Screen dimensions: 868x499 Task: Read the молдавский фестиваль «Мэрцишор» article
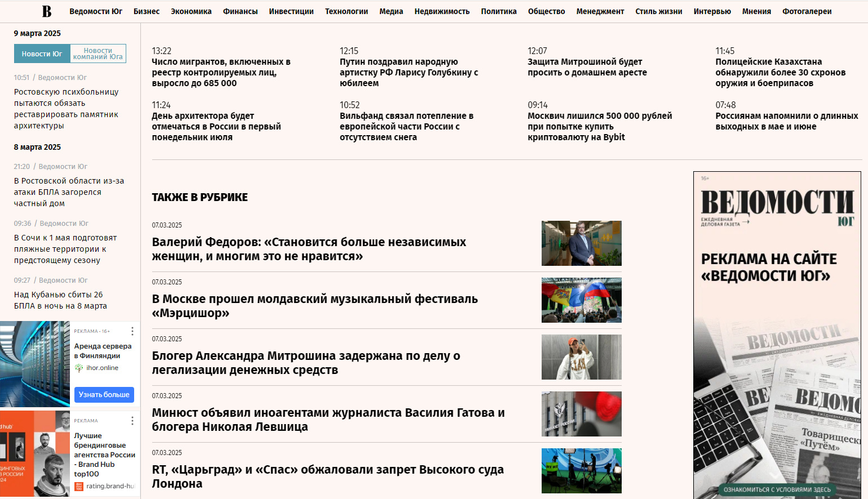tap(315, 306)
